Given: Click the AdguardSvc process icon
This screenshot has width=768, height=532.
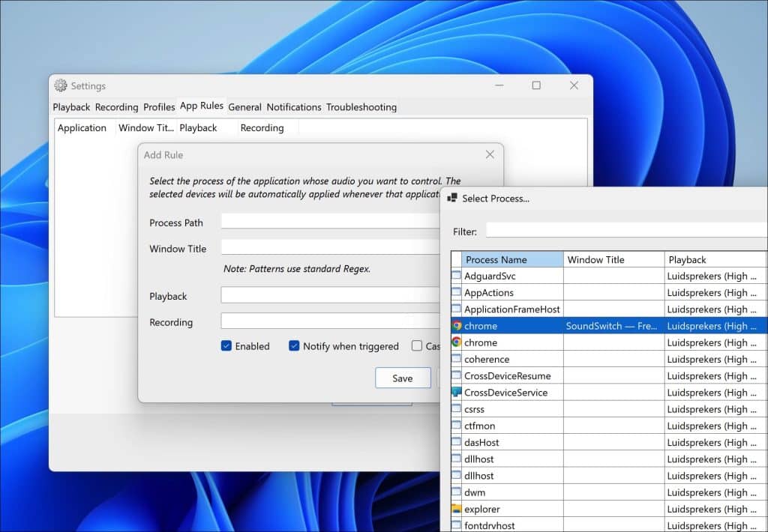Looking at the screenshot, I should coord(457,276).
